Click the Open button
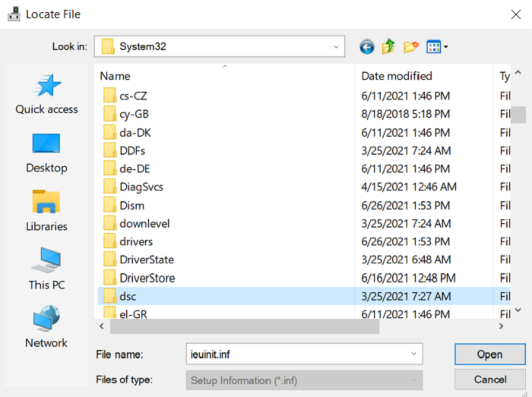 [490, 354]
